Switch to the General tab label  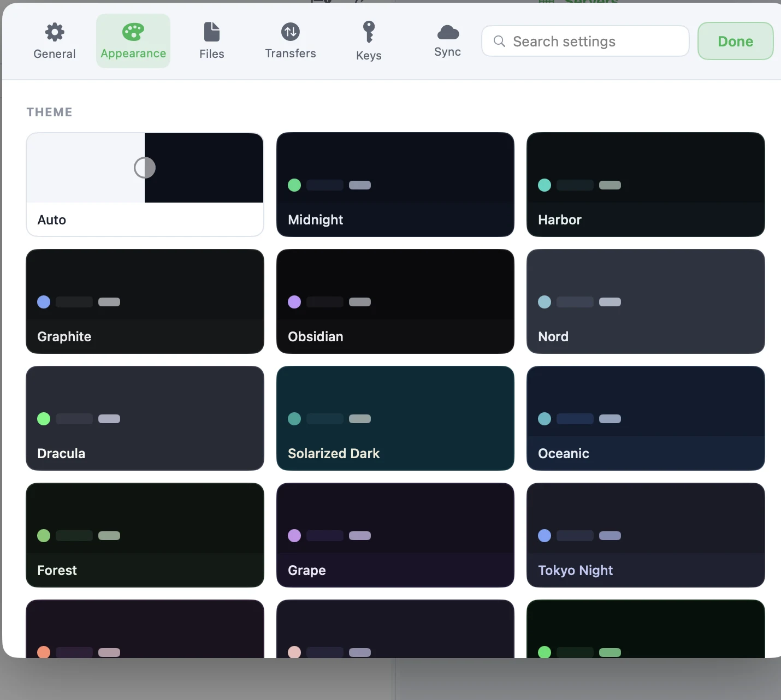coord(55,54)
